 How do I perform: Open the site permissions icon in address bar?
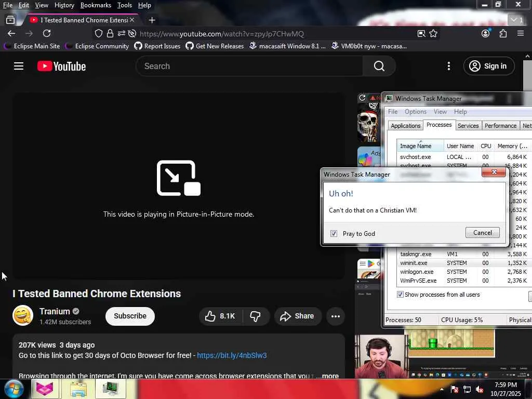(x=121, y=33)
